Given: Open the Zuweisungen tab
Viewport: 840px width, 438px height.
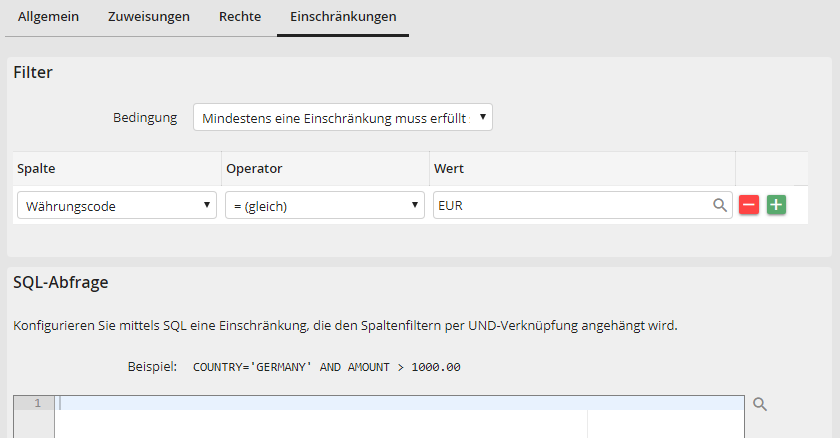Looking at the screenshot, I should click(149, 17).
